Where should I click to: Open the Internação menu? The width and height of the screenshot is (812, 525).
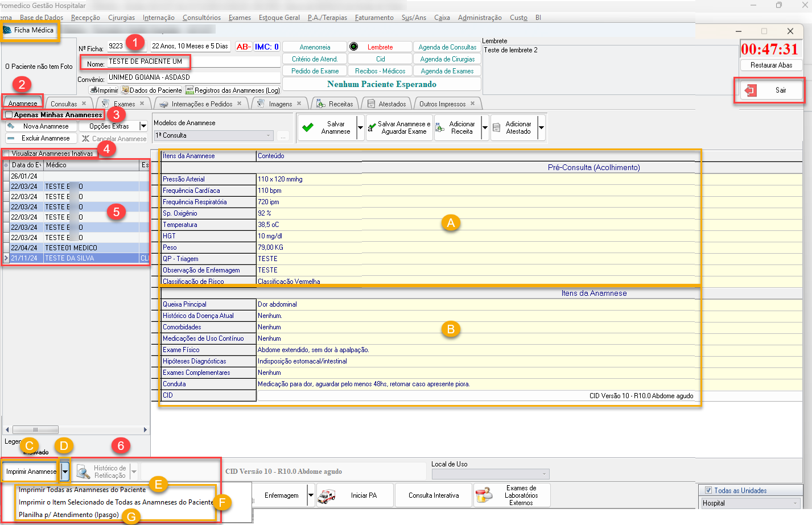(x=158, y=18)
